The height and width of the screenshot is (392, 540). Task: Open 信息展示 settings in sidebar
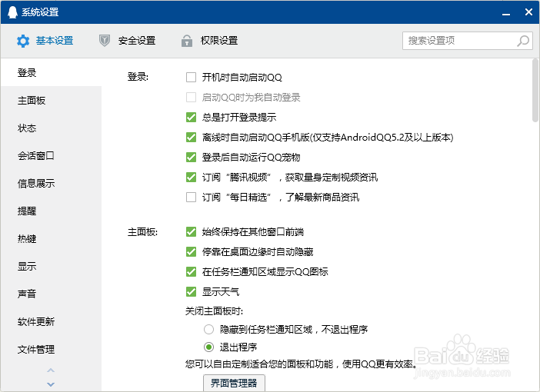point(51,184)
